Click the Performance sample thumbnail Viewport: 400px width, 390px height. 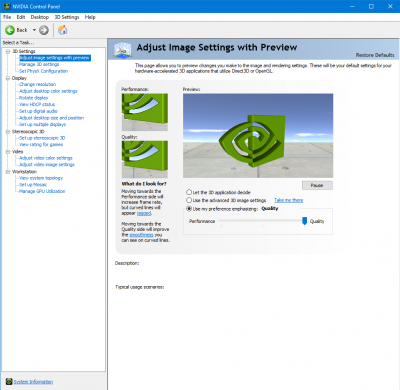(x=145, y=112)
